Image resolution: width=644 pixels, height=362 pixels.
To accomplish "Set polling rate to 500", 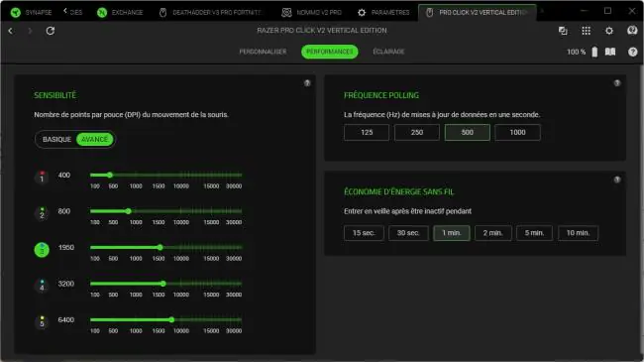I will (468, 133).
